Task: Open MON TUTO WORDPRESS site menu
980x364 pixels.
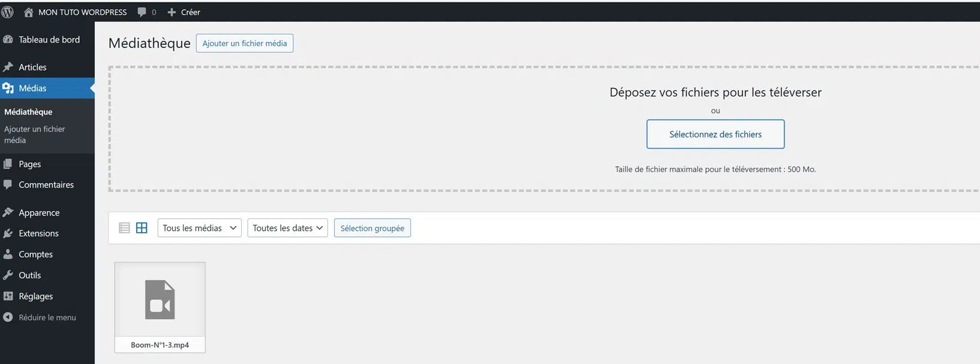Action: pyautogui.click(x=83, y=12)
